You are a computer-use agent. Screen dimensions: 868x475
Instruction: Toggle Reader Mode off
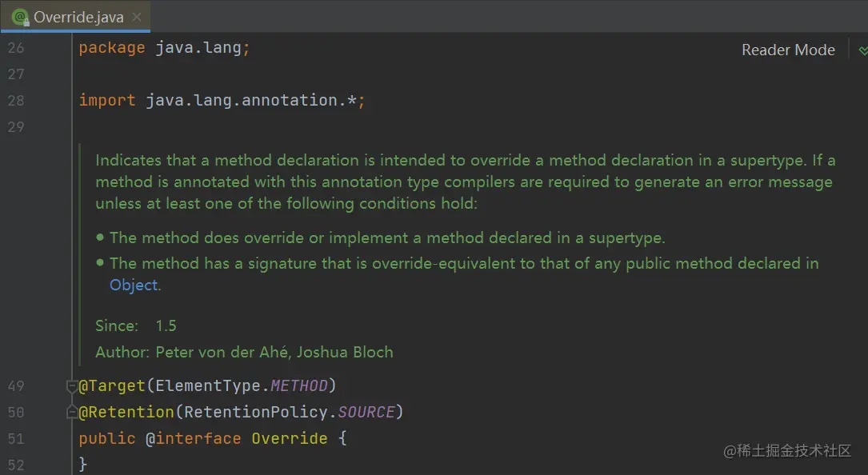point(788,50)
